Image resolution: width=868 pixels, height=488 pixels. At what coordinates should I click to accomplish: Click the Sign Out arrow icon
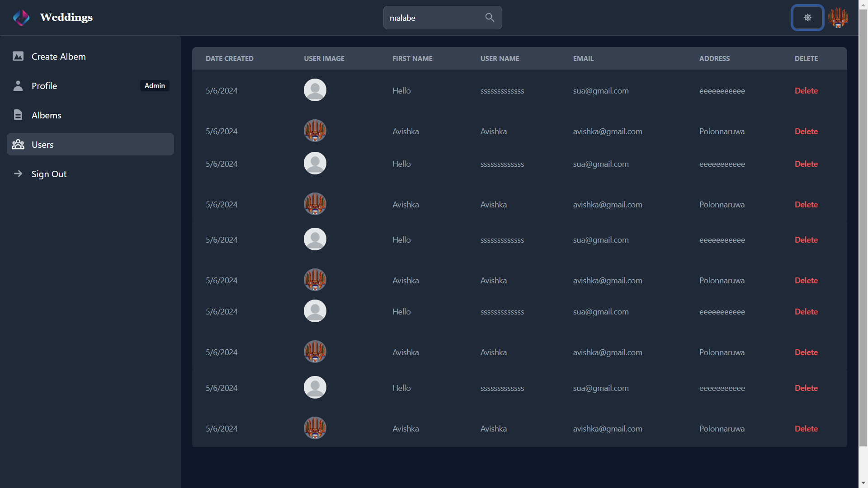point(18,174)
